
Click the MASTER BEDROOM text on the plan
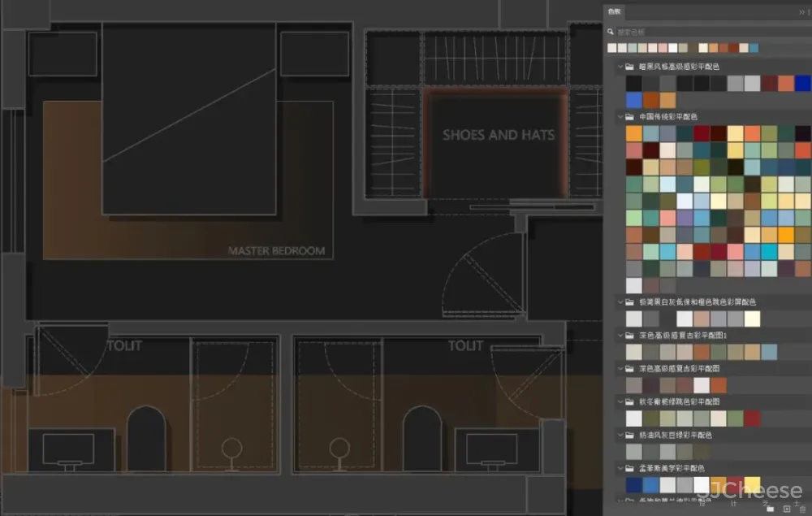pyautogui.click(x=276, y=251)
